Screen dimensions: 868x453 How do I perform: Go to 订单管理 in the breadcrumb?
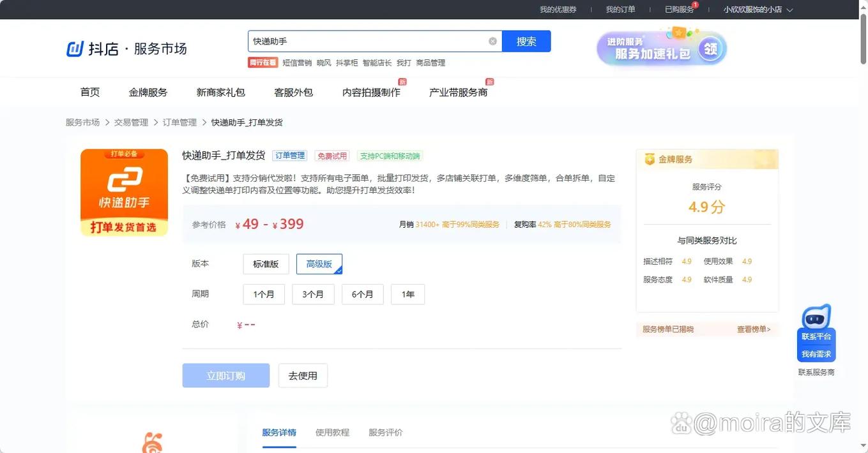(179, 123)
